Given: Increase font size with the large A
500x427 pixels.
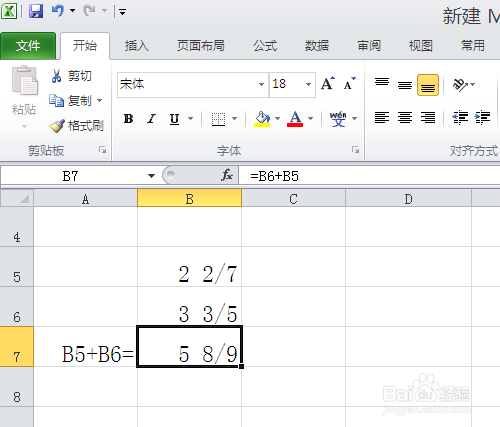Looking at the screenshot, I should pyautogui.click(x=328, y=84).
